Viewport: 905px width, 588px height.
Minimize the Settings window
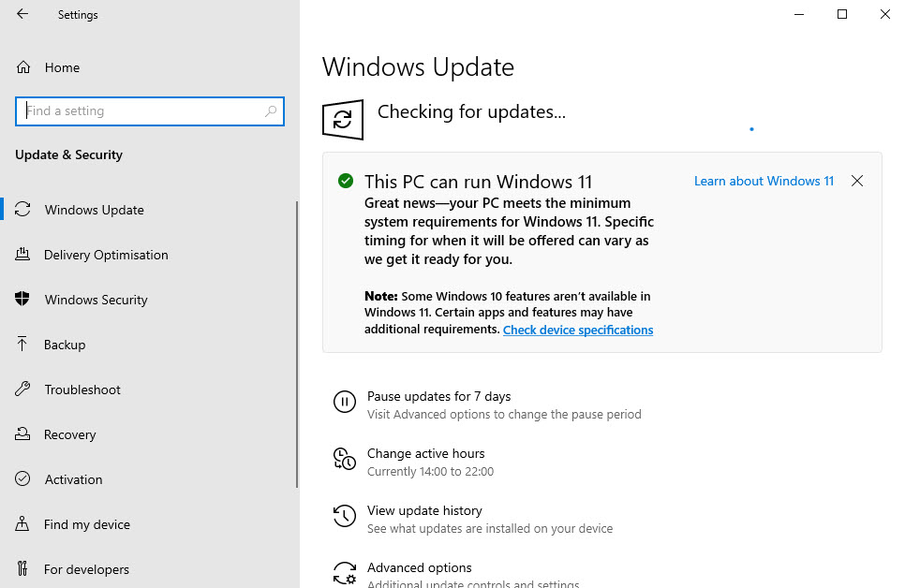(x=799, y=14)
